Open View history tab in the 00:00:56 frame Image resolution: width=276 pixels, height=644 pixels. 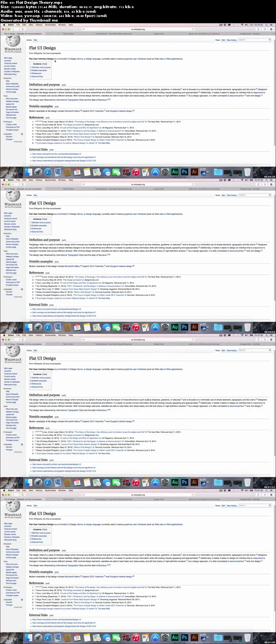pos(232,195)
